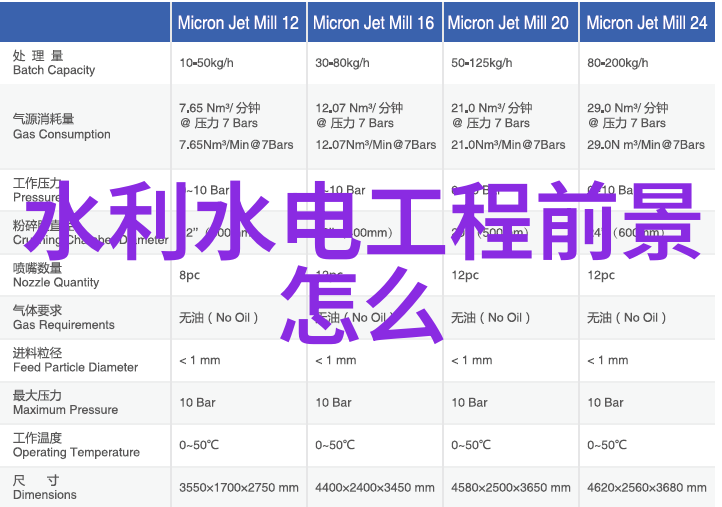Viewport: 722px width, 507px height.
Task: Click 10 Bar maximum pressure for Mill 12
Action: pos(197,402)
